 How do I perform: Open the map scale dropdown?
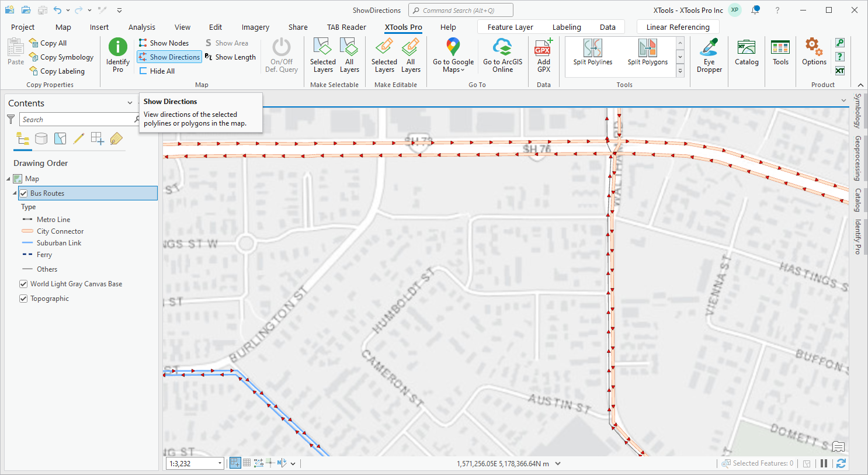click(219, 463)
